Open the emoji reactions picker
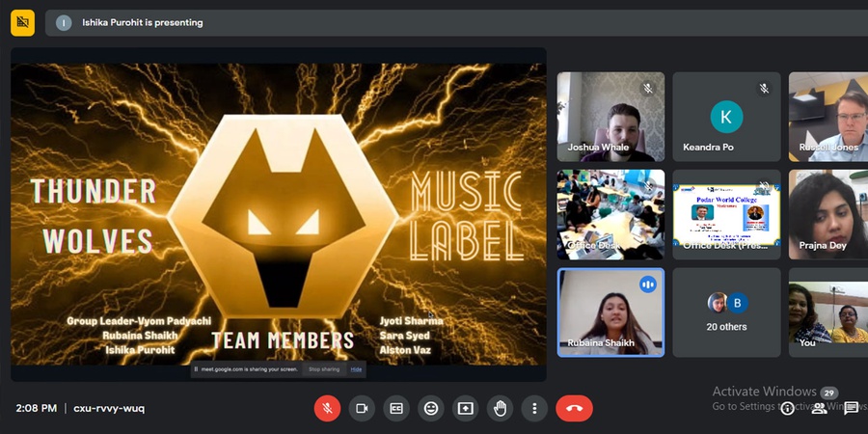Viewport: 868px width, 434px height. 431,408
